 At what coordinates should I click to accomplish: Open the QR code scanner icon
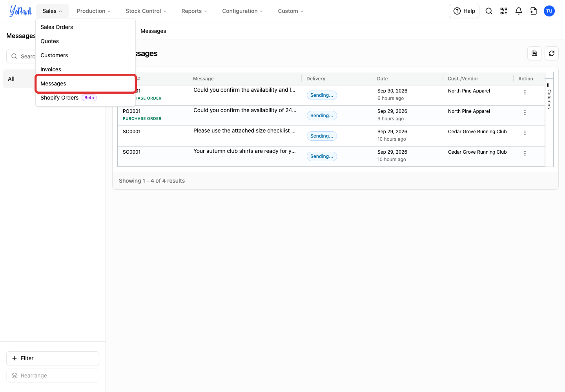[x=504, y=11]
